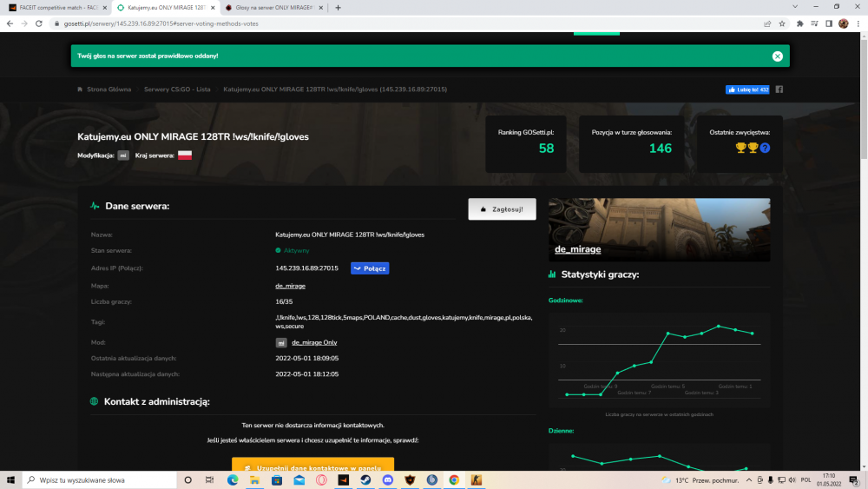The height and width of the screenshot is (489, 868).
Task: Toggle the Chrome side panel icon
Action: point(829,23)
